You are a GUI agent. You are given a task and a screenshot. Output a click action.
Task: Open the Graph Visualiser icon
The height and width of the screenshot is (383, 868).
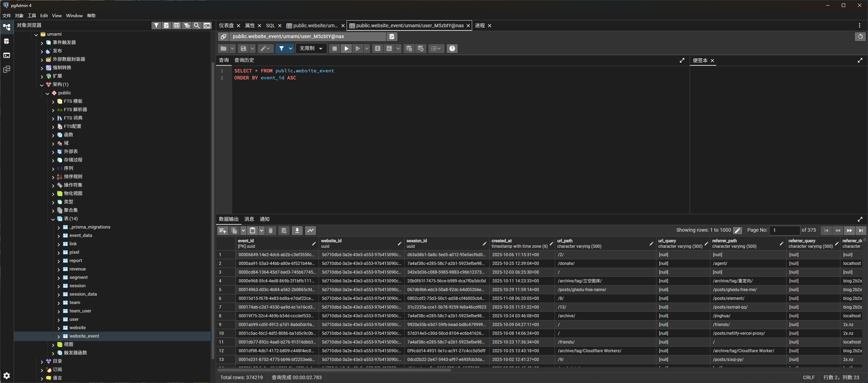click(311, 231)
